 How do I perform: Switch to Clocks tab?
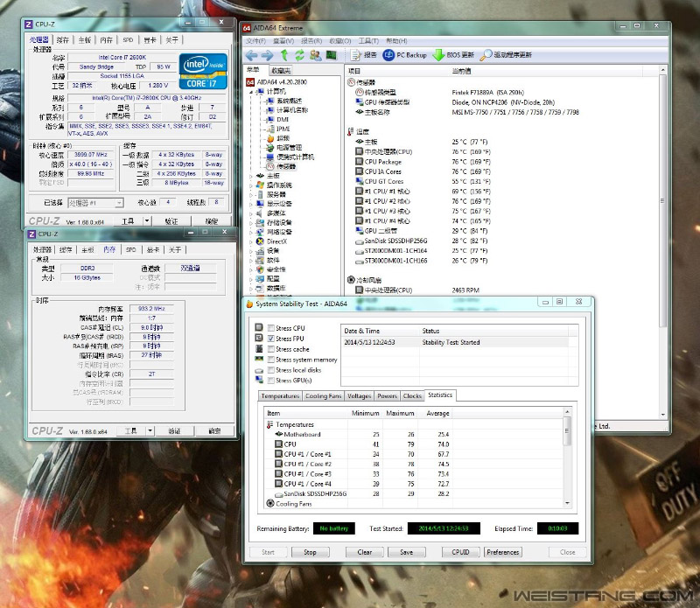click(x=412, y=396)
